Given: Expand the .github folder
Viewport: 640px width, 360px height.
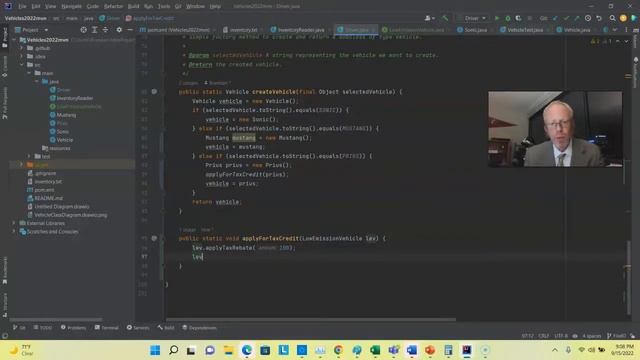Looking at the screenshot, I should tap(22, 48).
